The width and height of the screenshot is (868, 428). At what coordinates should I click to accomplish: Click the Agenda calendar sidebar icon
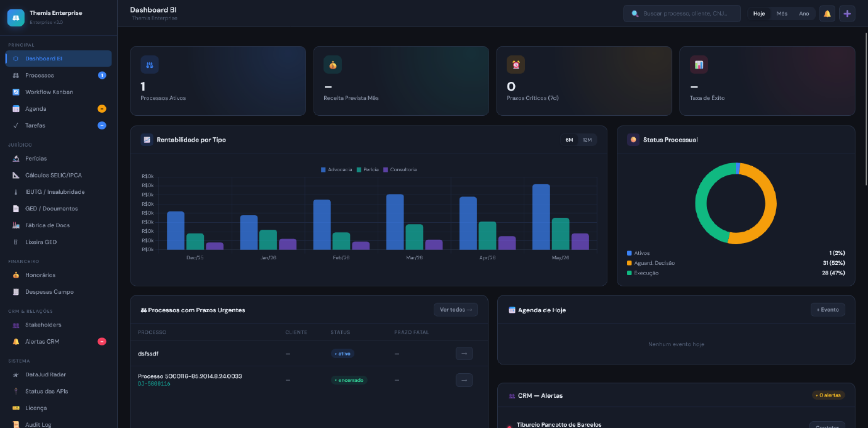(x=16, y=109)
